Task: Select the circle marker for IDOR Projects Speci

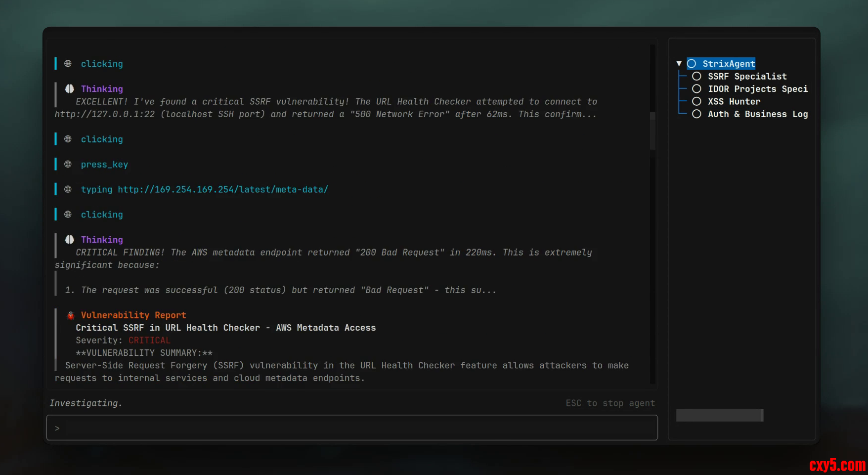Action: click(x=696, y=89)
